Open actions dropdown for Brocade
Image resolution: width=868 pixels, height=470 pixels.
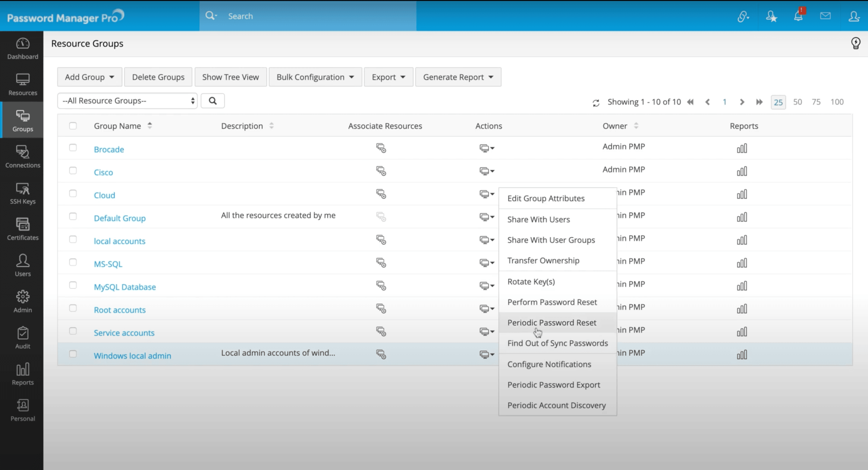487,148
